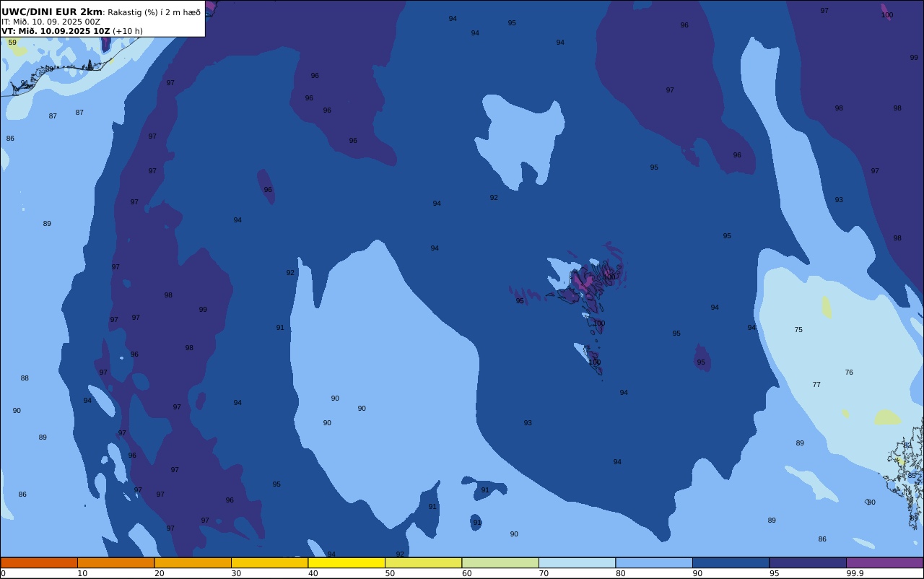Image resolution: width=924 pixels, height=579 pixels.
Task: Click the humidity value 76
Action: pyautogui.click(x=849, y=373)
